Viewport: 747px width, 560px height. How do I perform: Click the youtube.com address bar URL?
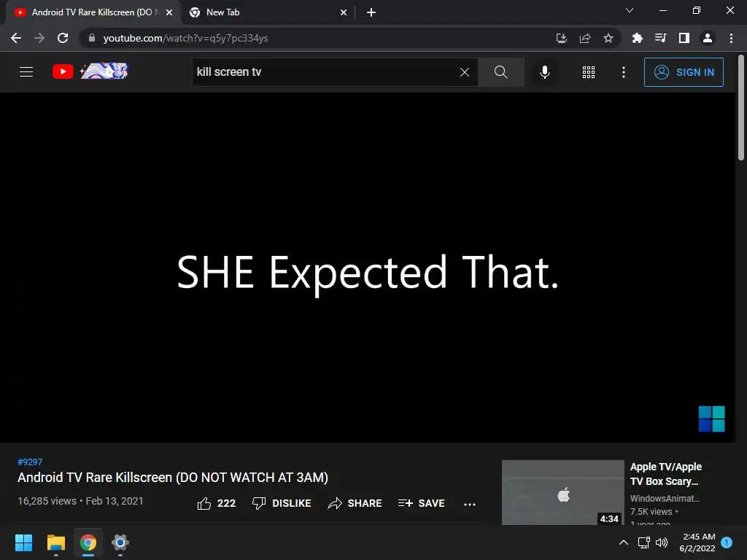tap(185, 38)
